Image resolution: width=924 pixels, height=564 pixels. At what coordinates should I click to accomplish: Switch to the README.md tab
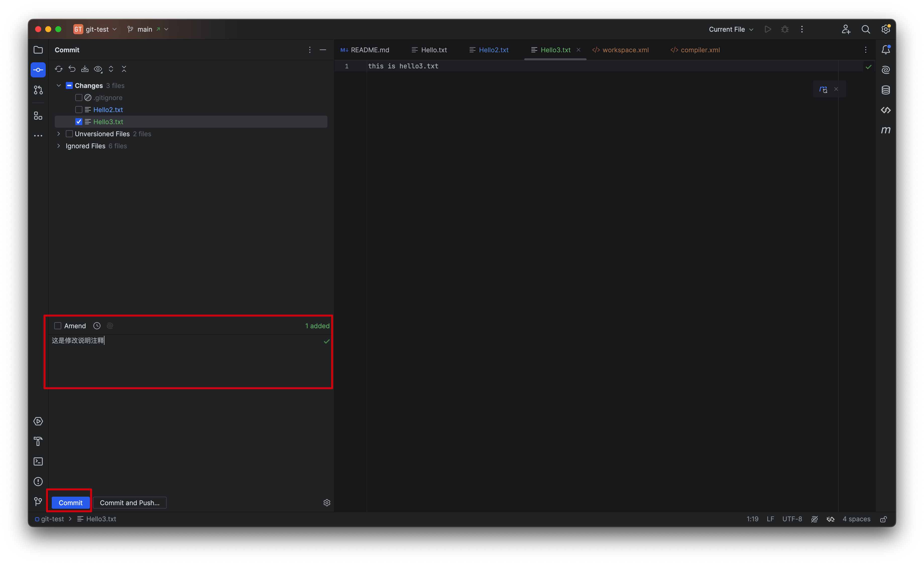click(x=369, y=50)
